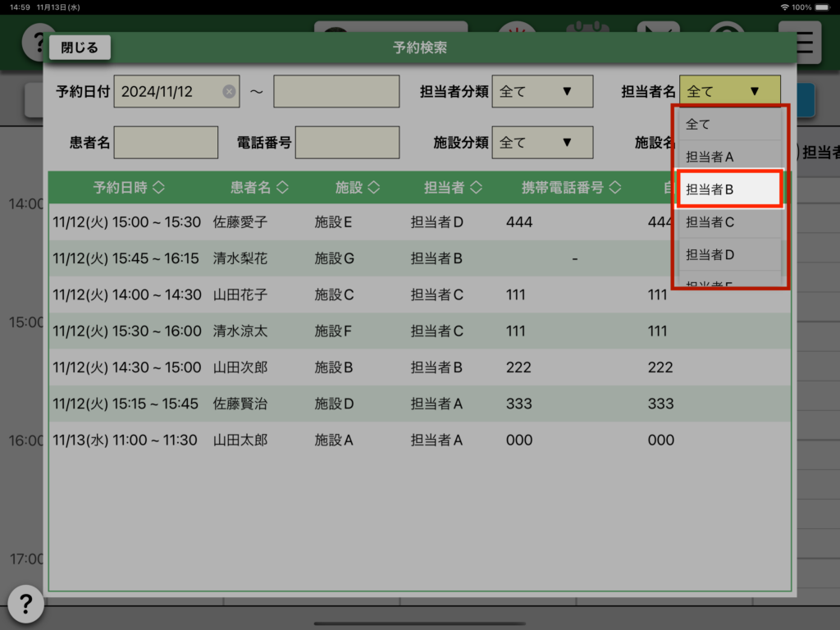The image size is (840, 630).
Task: Tap the empty end date field
Action: [336, 92]
